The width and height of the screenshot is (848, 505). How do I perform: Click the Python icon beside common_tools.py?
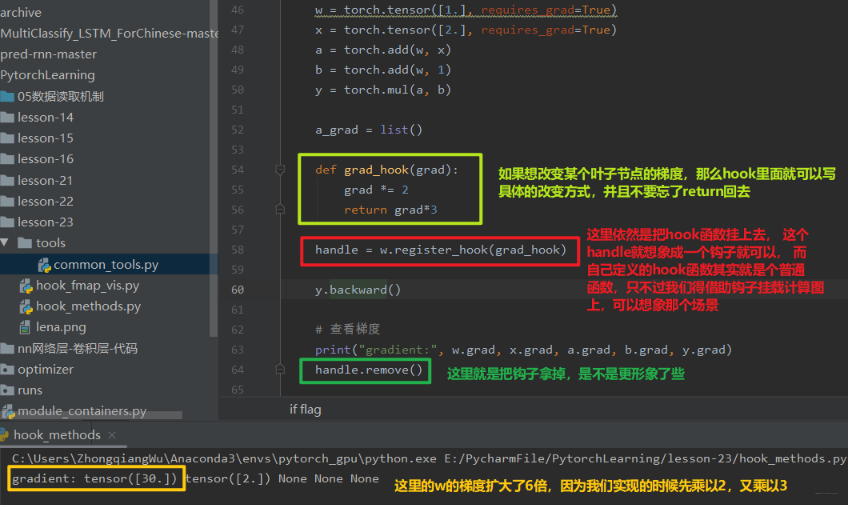coord(44,265)
